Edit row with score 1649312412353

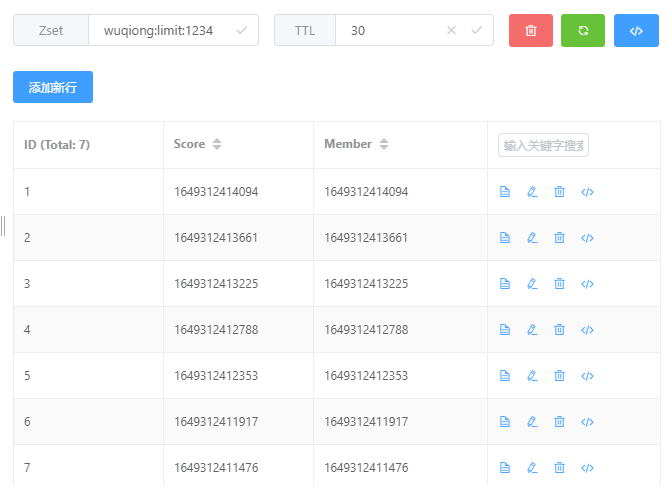532,376
